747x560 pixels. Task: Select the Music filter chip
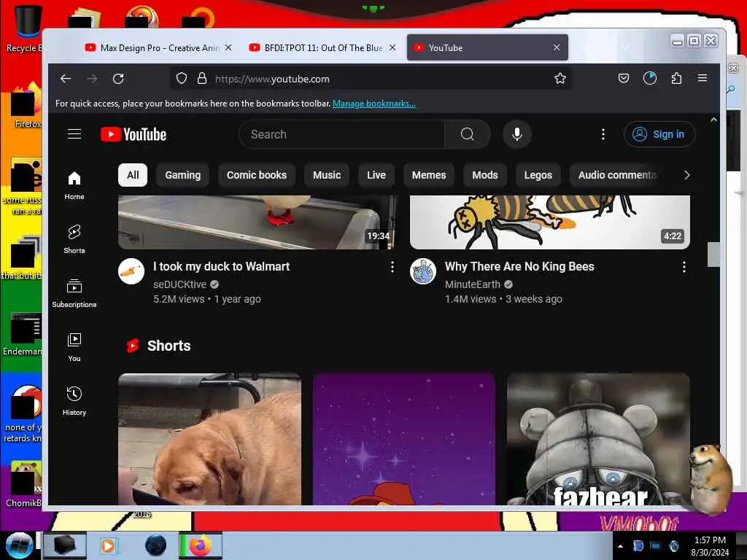click(x=327, y=175)
